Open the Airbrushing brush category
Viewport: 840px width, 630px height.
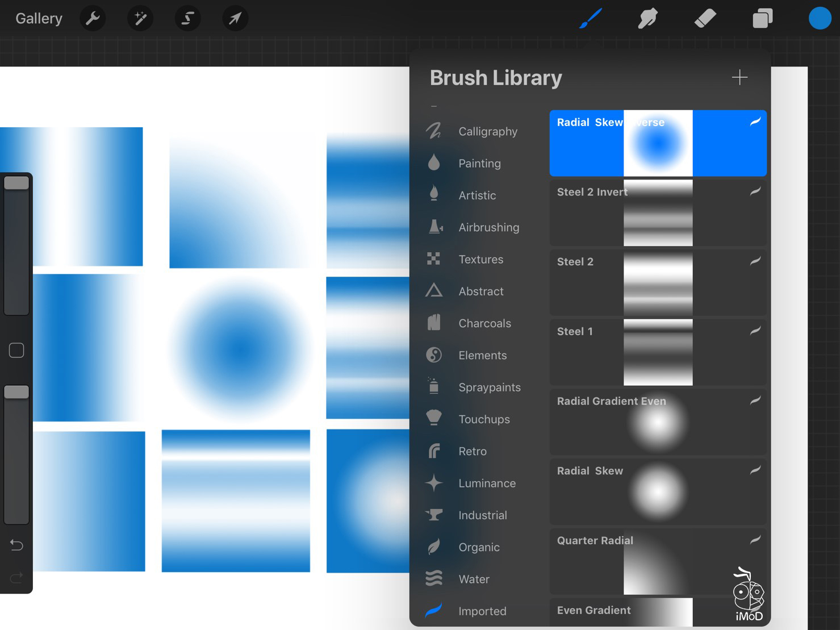tap(488, 227)
